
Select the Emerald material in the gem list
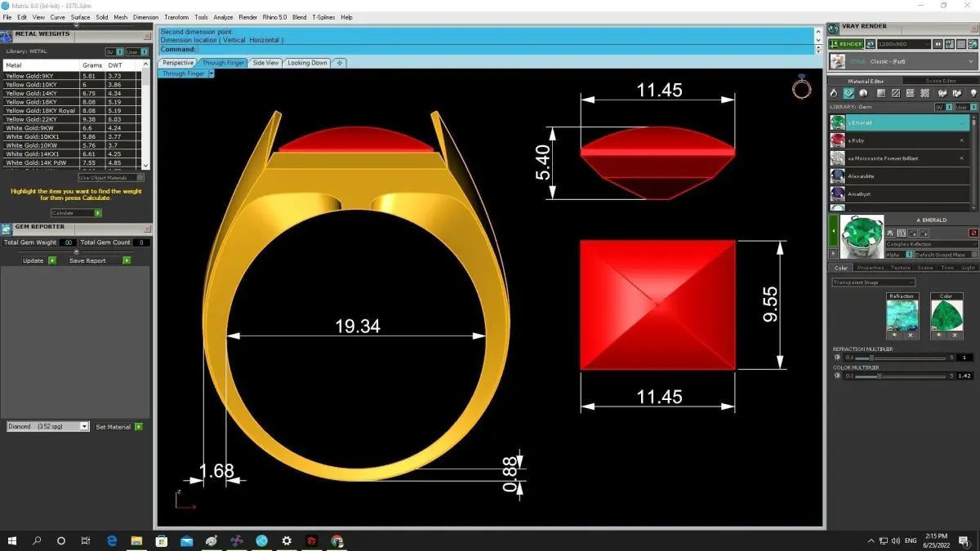coord(901,122)
